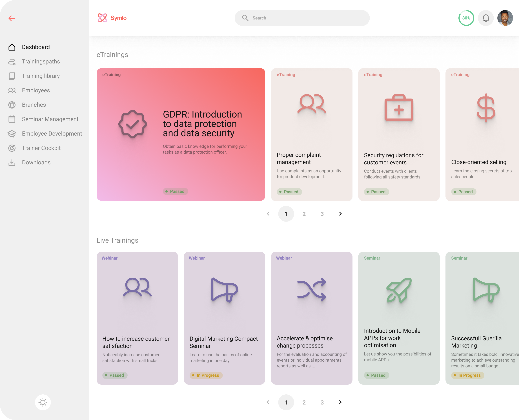Open notifications bell icon

tap(486, 18)
